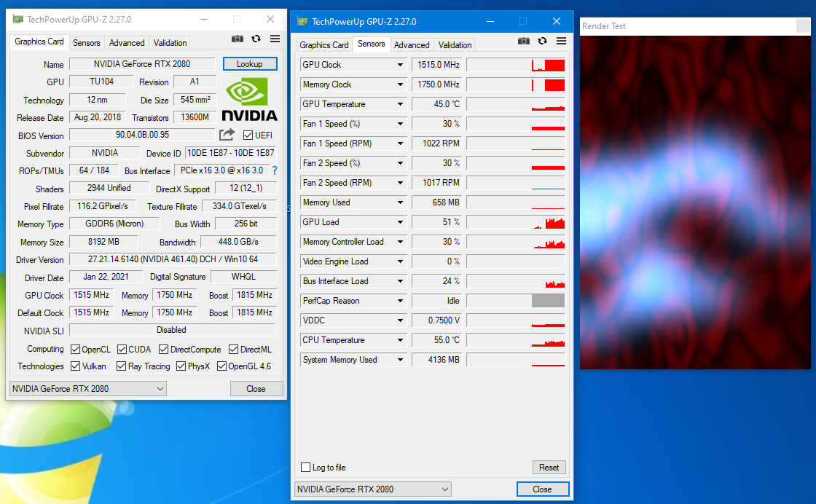Open Bus Interface Load dropdown
The width and height of the screenshot is (816, 504).
coord(400,281)
